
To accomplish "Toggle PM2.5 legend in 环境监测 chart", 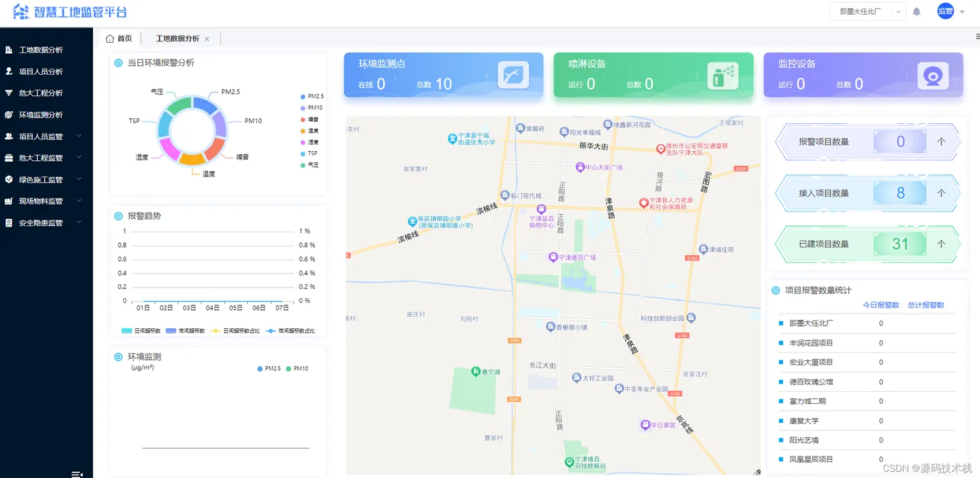I will pos(269,368).
